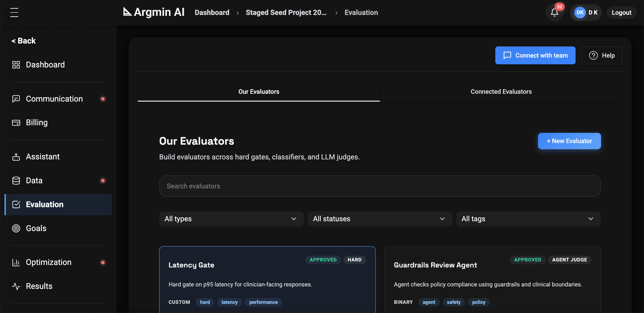Open the notifications bell with 32 alerts
The height and width of the screenshot is (313, 644).
point(555,13)
